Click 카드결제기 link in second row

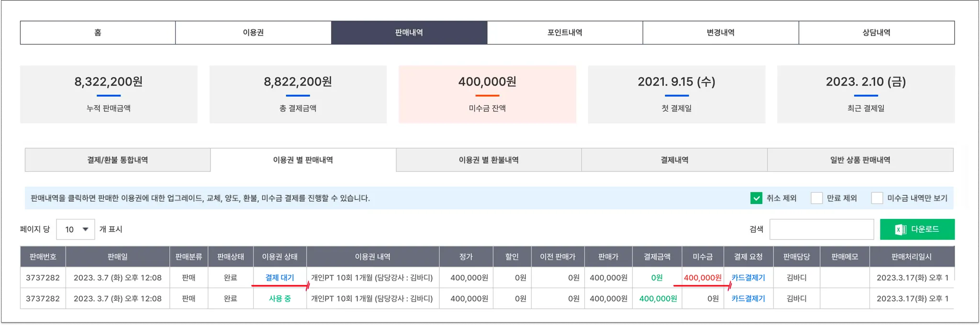click(748, 299)
